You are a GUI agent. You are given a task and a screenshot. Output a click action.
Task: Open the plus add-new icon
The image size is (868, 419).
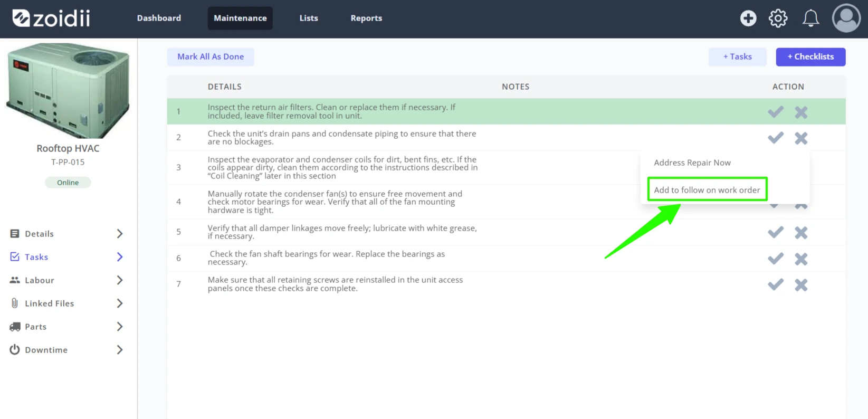click(x=748, y=18)
